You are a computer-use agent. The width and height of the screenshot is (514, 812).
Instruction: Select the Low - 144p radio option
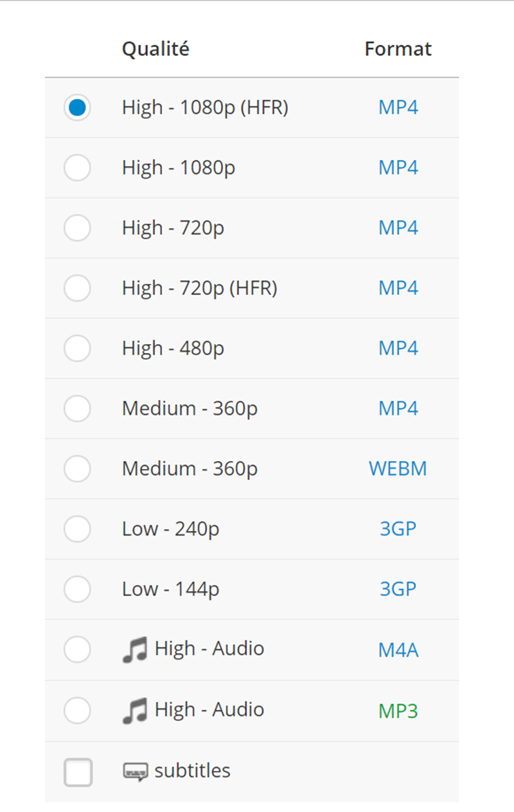(77, 589)
